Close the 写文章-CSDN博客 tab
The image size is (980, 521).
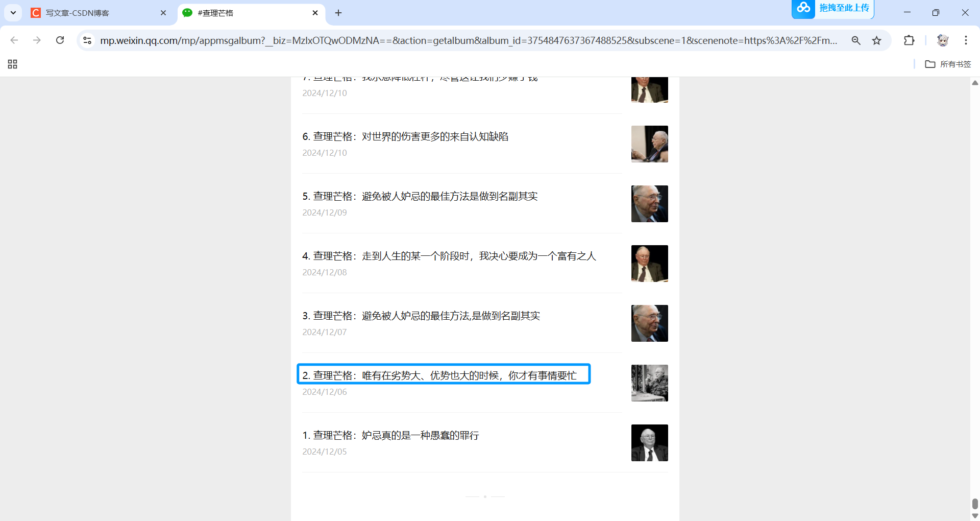[x=163, y=13]
